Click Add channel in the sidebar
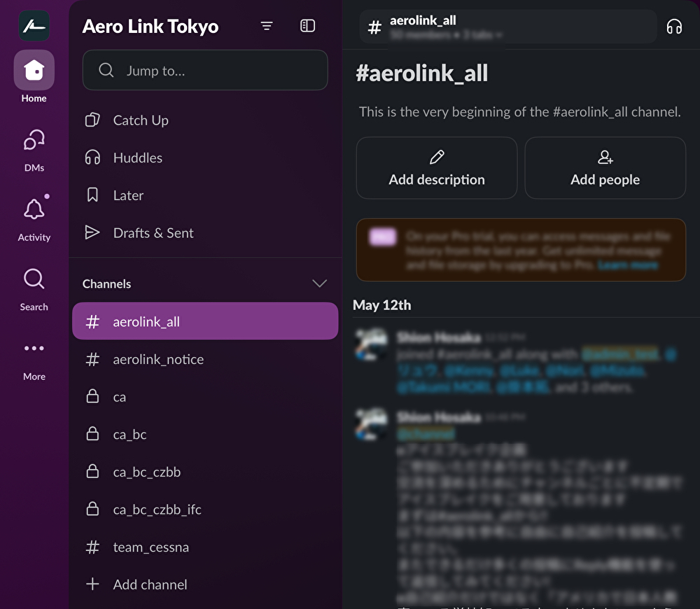 click(150, 584)
